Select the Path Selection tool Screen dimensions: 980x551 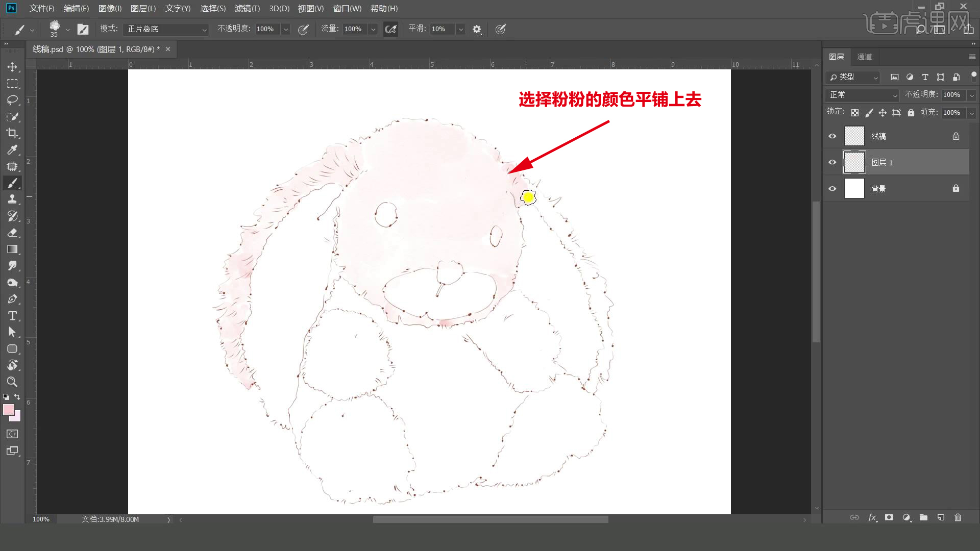(x=12, y=332)
